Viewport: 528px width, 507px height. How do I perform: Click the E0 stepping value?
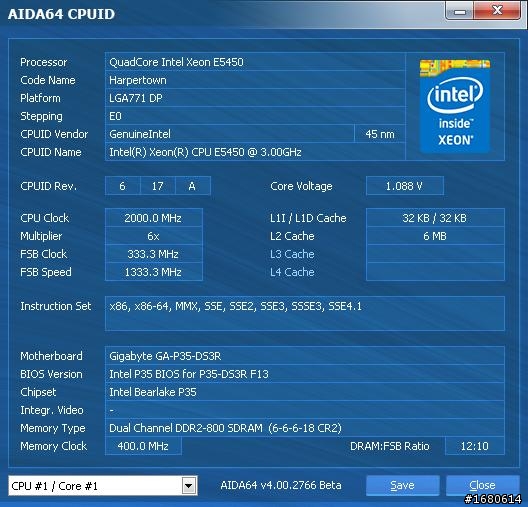pyautogui.click(x=255, y=116)
